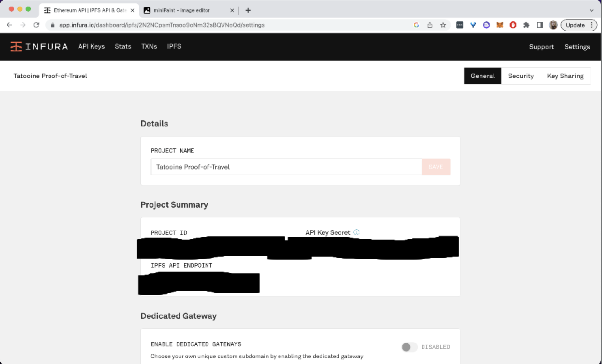602x364 pixels.
Task: Click the Google icon in address bar
Action: pyautogui.click(x=416, y=25)
